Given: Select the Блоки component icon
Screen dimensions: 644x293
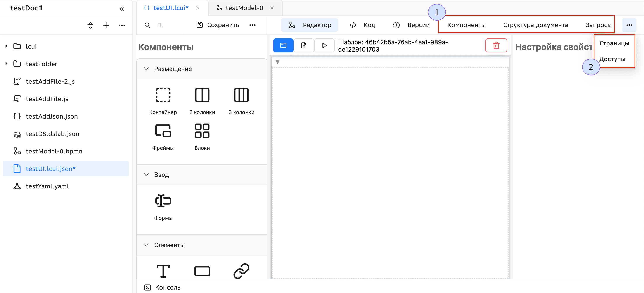Looking at the screenshot, I should click(x=202, y=131).
